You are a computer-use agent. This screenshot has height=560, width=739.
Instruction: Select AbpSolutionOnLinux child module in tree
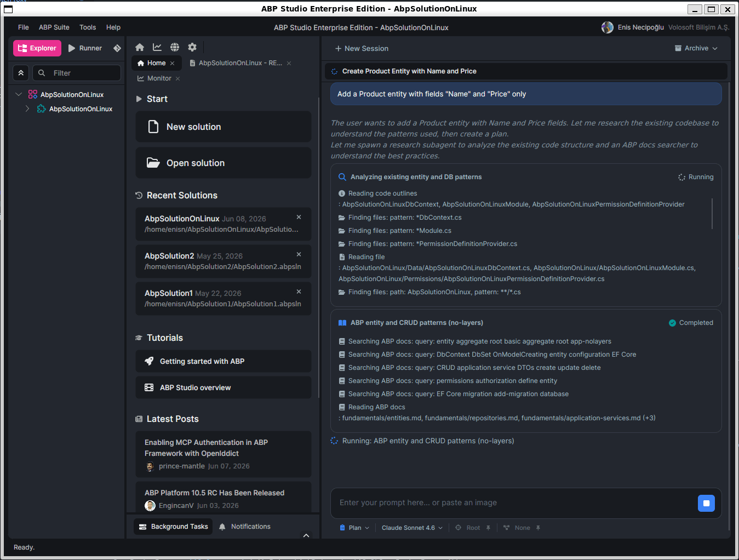pyautogui.click(x=81, y=109)
